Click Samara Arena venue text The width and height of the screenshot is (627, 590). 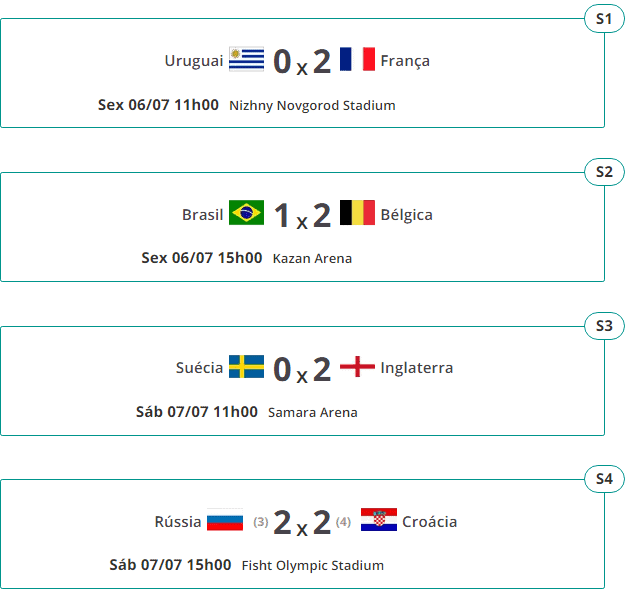click(x=312, y=412)
